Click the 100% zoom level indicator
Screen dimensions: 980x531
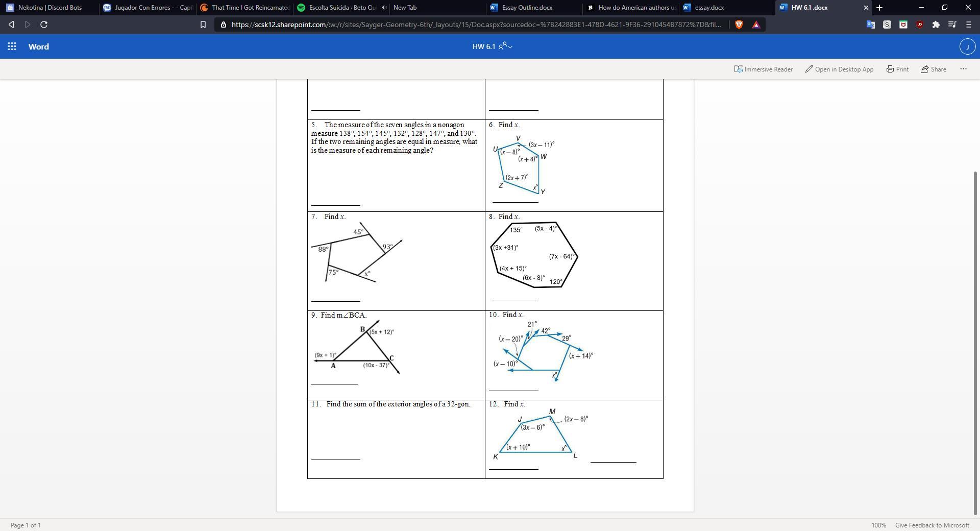coord(878,525)
